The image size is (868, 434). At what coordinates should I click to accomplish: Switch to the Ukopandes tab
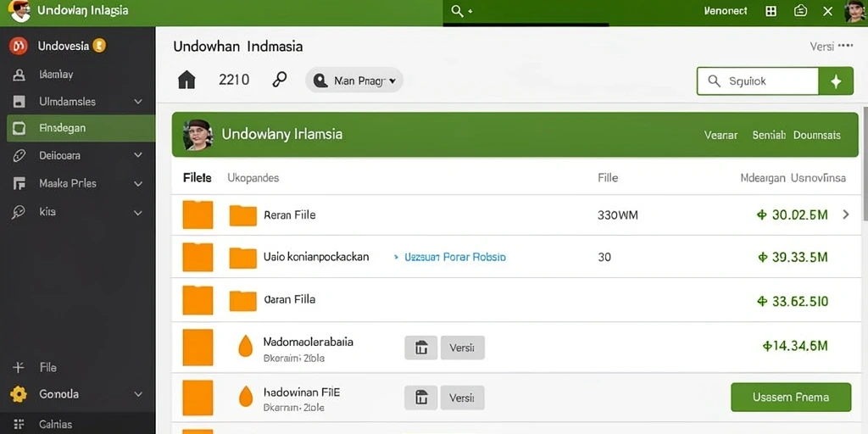(x=253, y=178)
